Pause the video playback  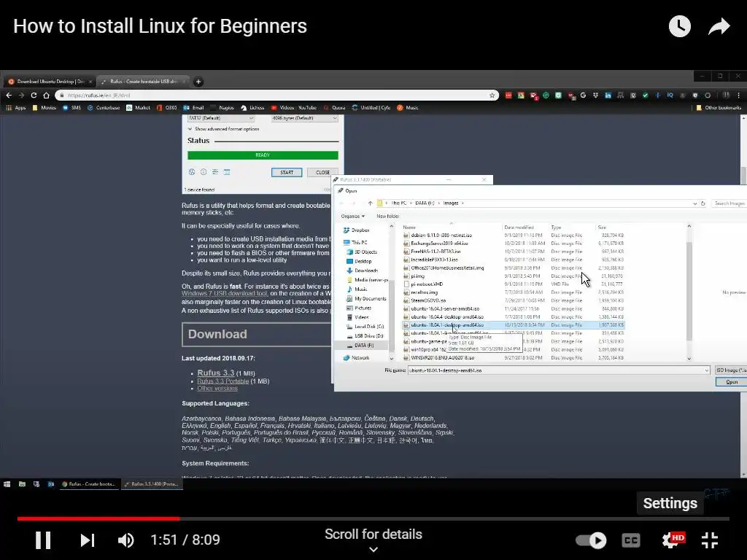[43, 540]
